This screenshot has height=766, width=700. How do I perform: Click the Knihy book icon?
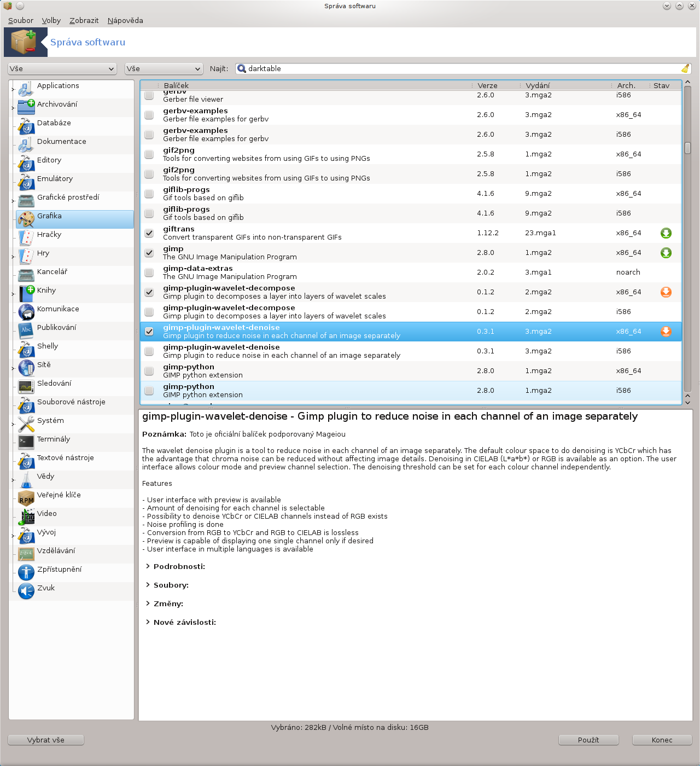pyautogui.click(x=26, y=294)
